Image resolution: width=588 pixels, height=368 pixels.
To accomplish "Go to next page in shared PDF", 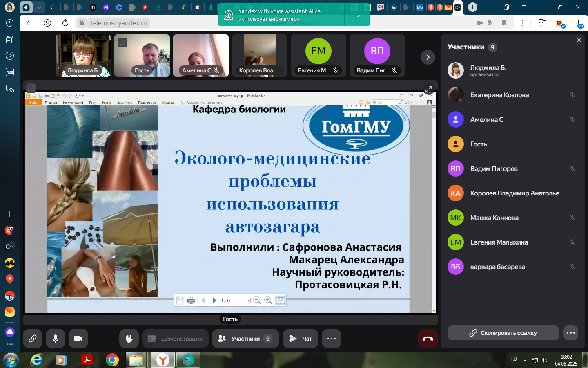I will click(x=214, y=300).
